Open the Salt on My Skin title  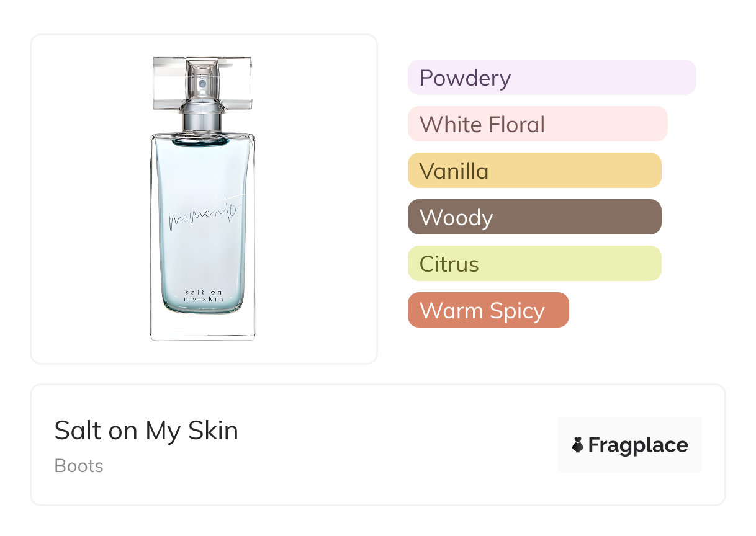point(146,431)
